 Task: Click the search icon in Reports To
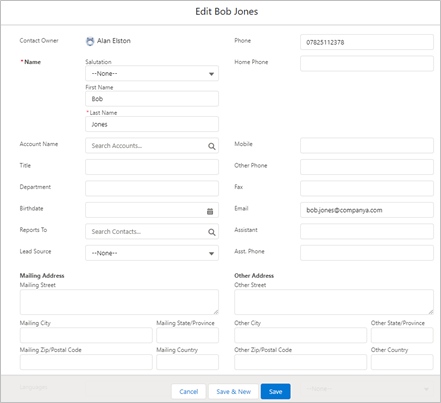point(212,232)
